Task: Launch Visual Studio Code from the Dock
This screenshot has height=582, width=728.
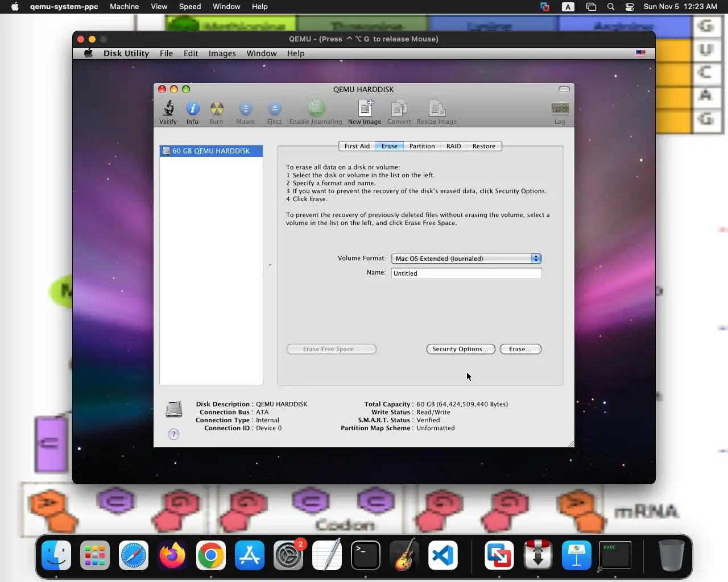Action: tap(443, 555)
